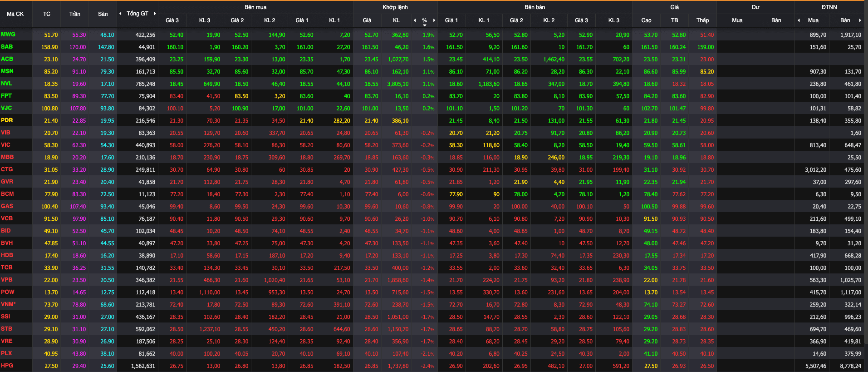Sort by Trần ceiling price header
This screenshot has width=868, height=372.
point(75,14)
